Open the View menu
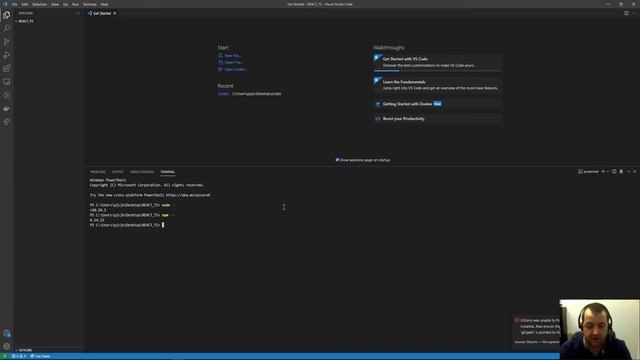Image resolution: width=640 pixels, height=360 pixels. click(x=55, y=4)
